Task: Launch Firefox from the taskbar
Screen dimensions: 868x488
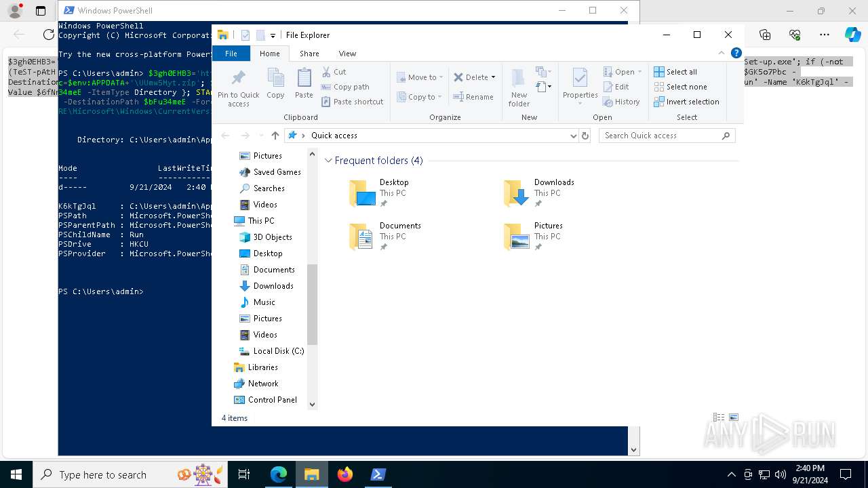Action: pyautogui.click(x=345, y=474)
